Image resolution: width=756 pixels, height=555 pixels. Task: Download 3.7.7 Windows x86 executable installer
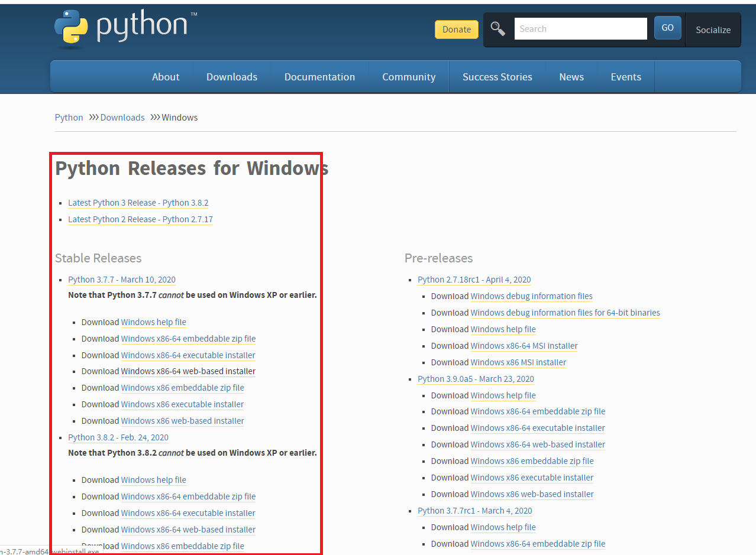pos(182,404)
